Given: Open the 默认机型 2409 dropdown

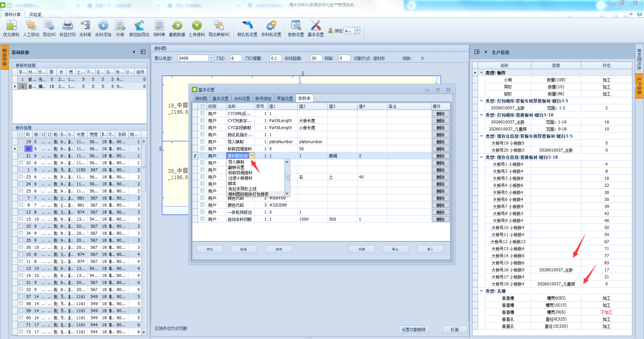Looking at the screenshot, I should click(211, 58).
